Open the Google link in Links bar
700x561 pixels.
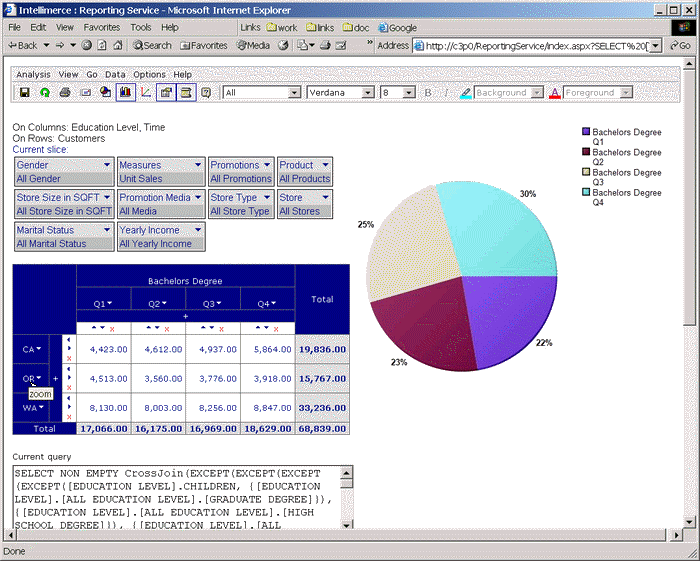click(x=397, y=28)
